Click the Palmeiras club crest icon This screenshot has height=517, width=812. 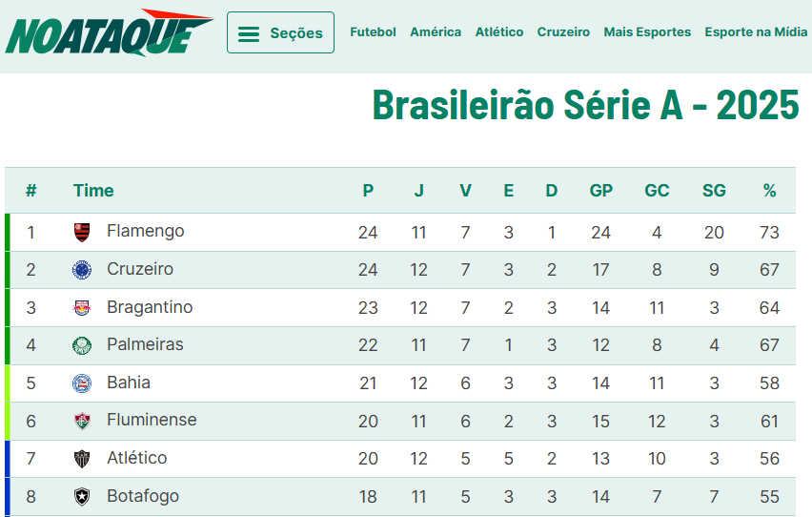82,345
